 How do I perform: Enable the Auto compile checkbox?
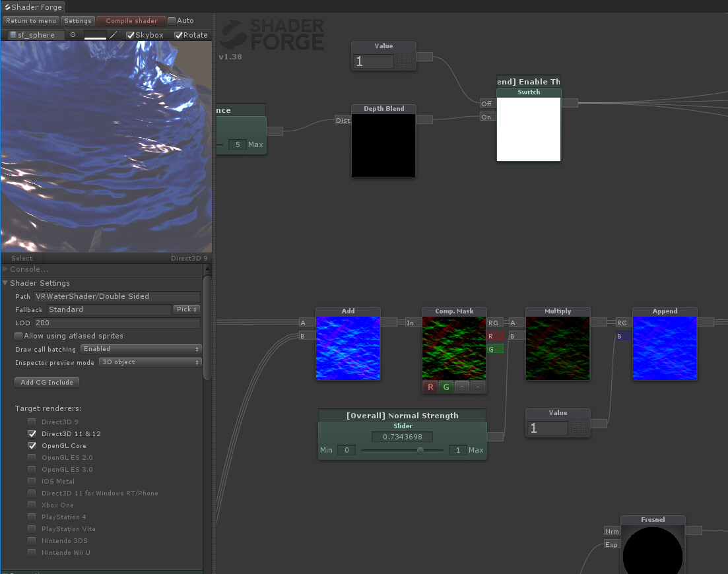coord(172,20)
